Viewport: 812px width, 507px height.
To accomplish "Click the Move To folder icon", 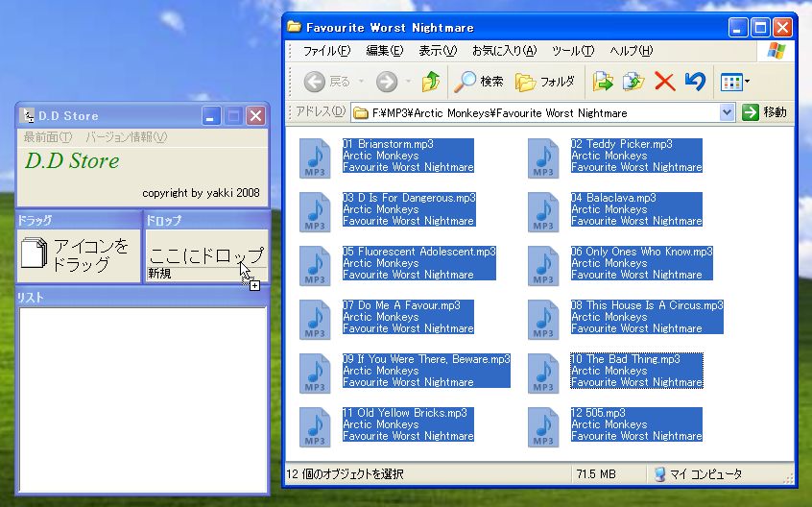I will pos(603,82).
